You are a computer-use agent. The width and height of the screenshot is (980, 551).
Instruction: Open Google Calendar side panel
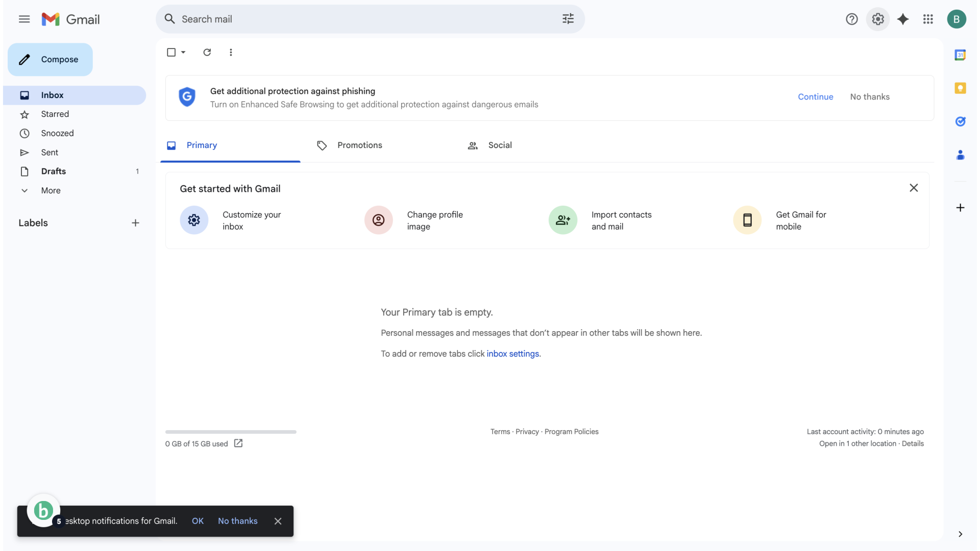tap(960, 55)
